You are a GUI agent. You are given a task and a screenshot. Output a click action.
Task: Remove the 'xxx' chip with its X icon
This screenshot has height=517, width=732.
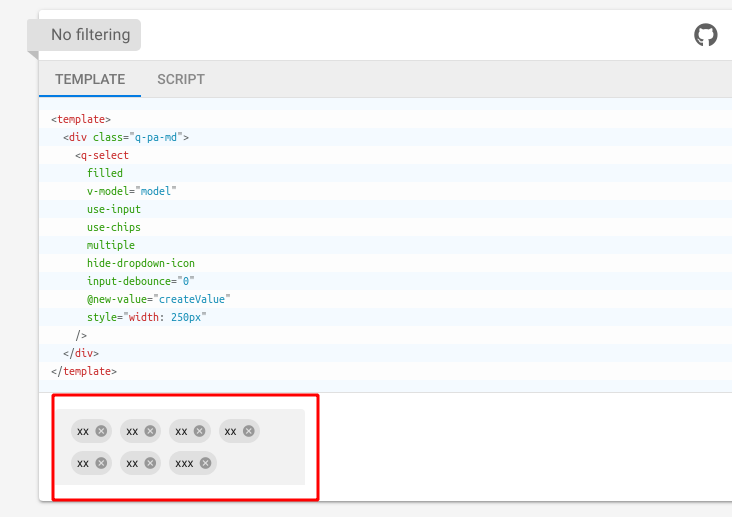205,463
